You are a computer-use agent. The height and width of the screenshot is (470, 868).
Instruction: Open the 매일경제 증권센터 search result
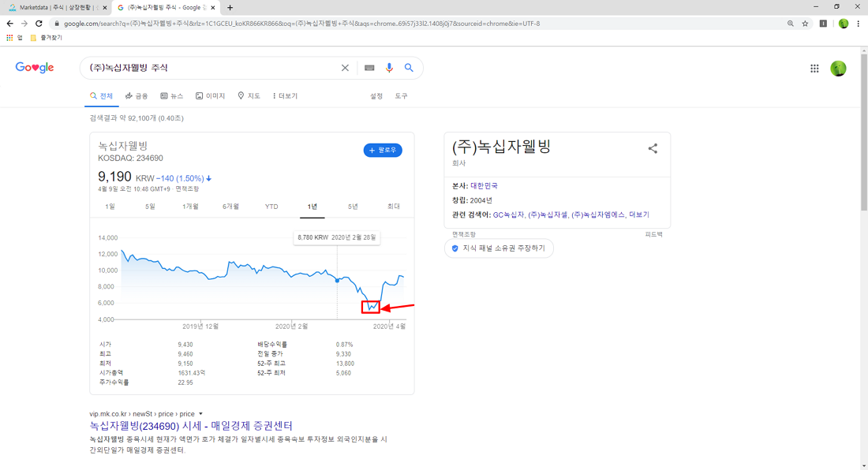[191, 426]
